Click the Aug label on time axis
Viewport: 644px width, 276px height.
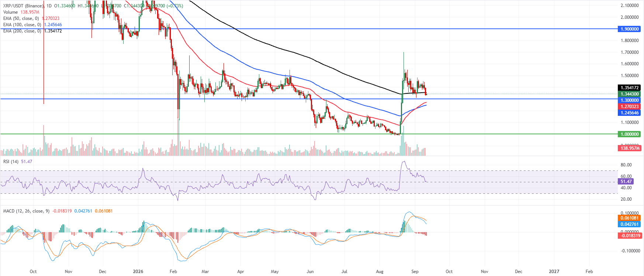(x=380, y=272)
